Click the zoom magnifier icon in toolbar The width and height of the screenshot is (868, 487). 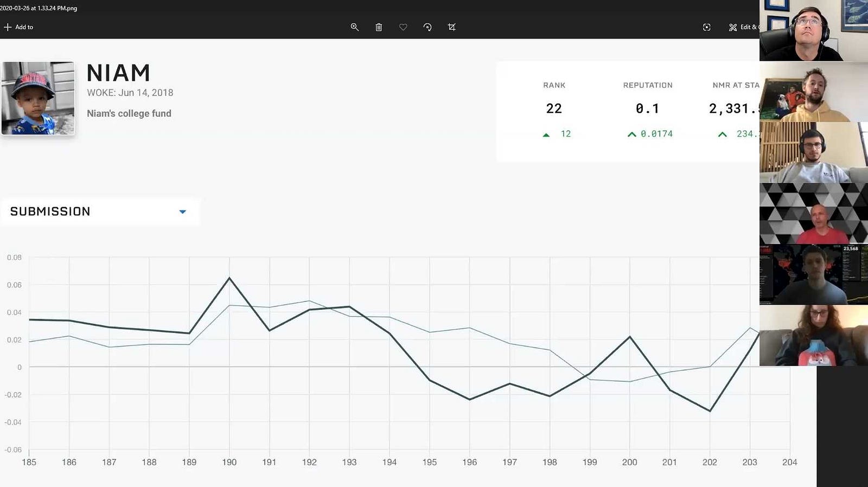355,27
